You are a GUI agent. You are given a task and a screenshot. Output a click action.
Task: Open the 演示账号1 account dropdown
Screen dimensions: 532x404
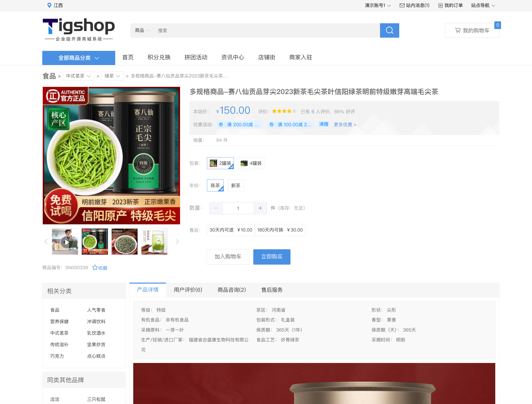click(x=378, y=5)
